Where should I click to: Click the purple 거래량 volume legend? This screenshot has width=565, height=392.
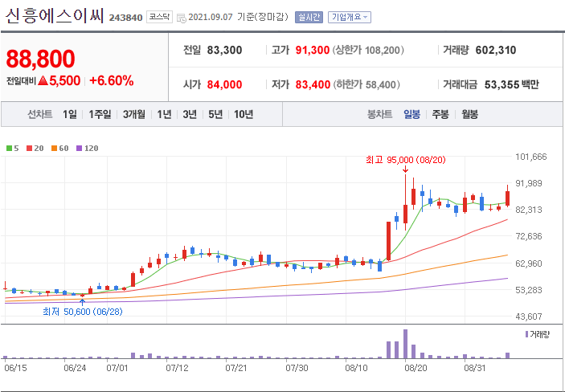coord(537,334)
